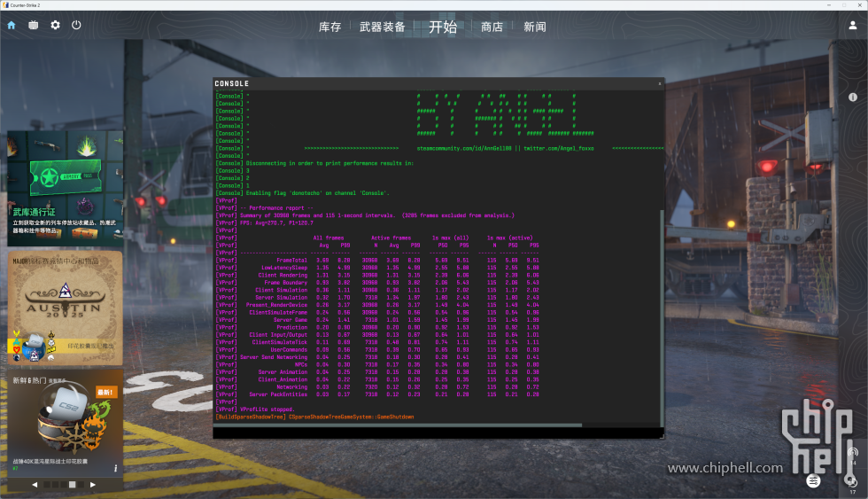Click the 新鲜&热门 heading
This screenshot has width=868, height=499.
point(30,380)
